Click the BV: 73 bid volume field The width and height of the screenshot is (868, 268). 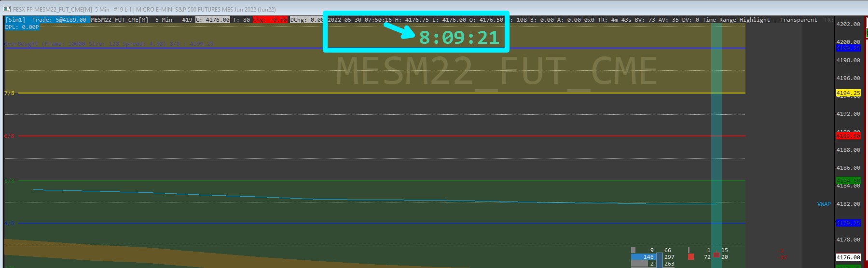tap(645, 20)
